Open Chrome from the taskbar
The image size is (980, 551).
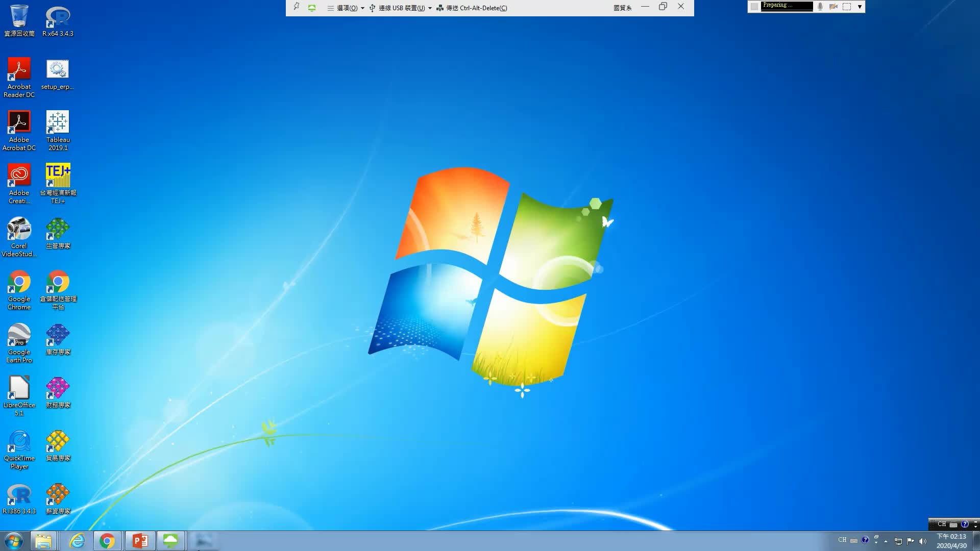pos(107,541)
